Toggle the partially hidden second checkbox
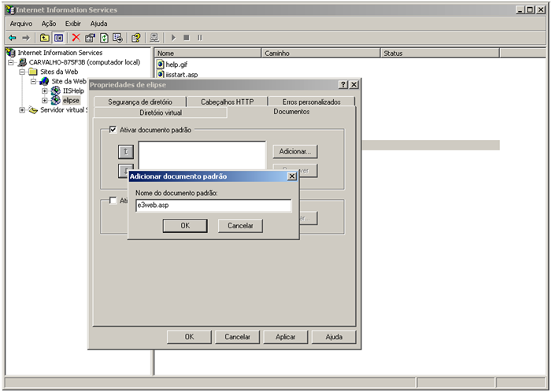This screenshot has width=552, height=392. point(113,201)
